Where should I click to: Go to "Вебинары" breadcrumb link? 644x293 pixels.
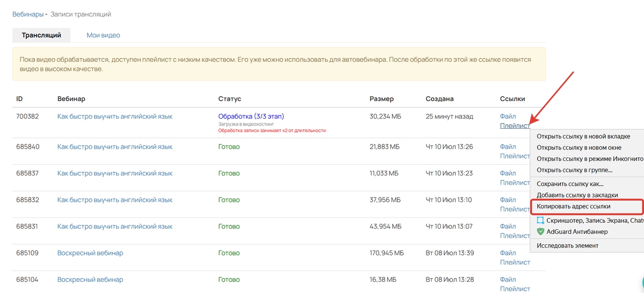pos(28,14)
